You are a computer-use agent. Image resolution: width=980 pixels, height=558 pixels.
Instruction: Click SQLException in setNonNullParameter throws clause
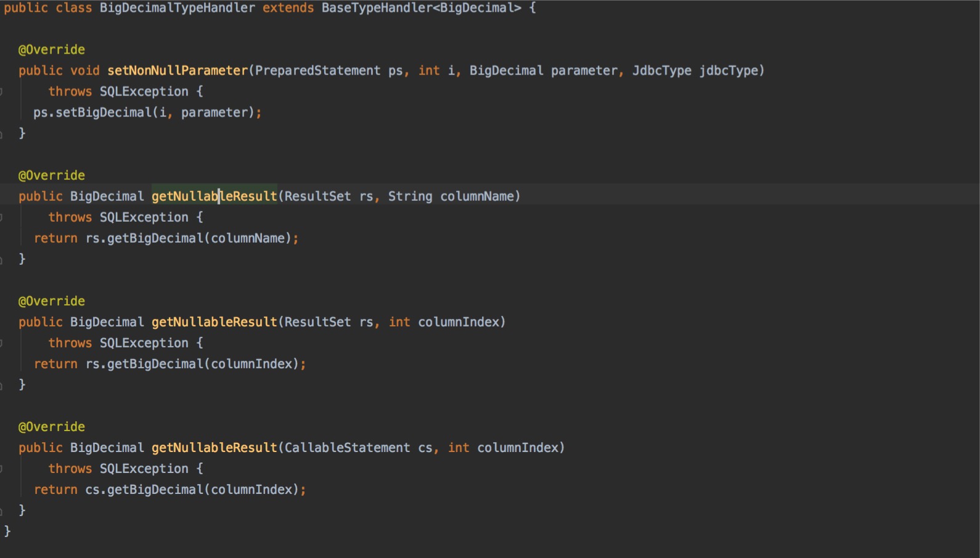click(x=144, y=91)
